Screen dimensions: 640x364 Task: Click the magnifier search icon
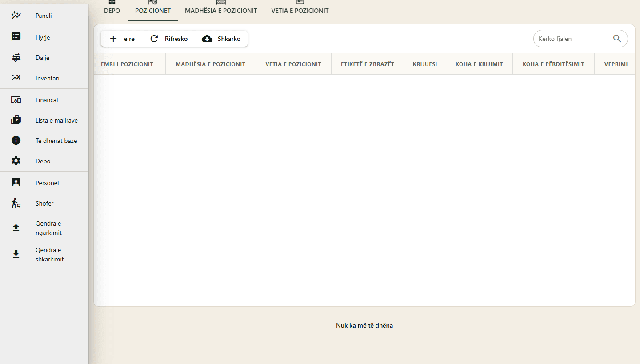[x=617, y=39]
